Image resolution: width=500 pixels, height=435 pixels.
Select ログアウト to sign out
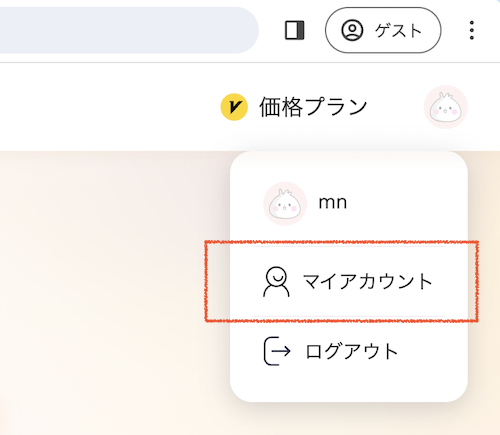coord(349,351)
